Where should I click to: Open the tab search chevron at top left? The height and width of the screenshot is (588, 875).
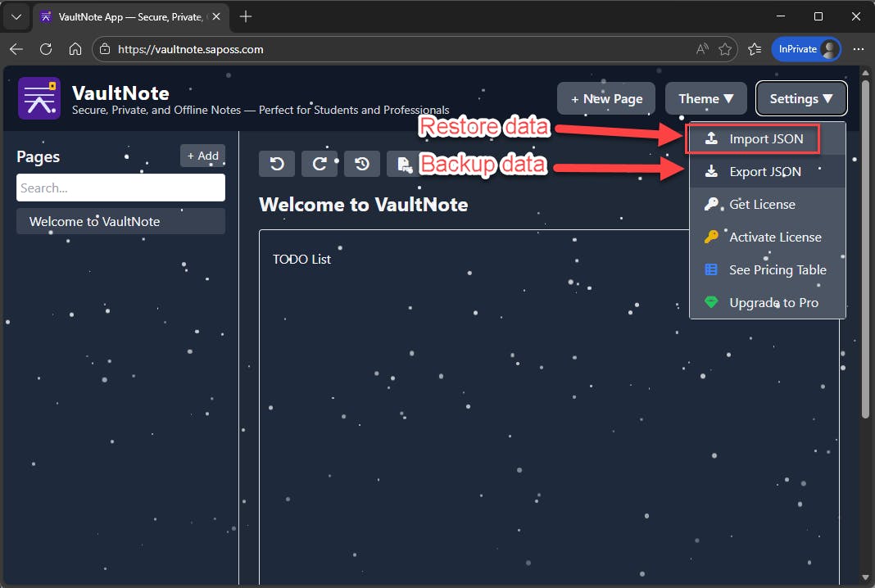(x=16, y=16)
